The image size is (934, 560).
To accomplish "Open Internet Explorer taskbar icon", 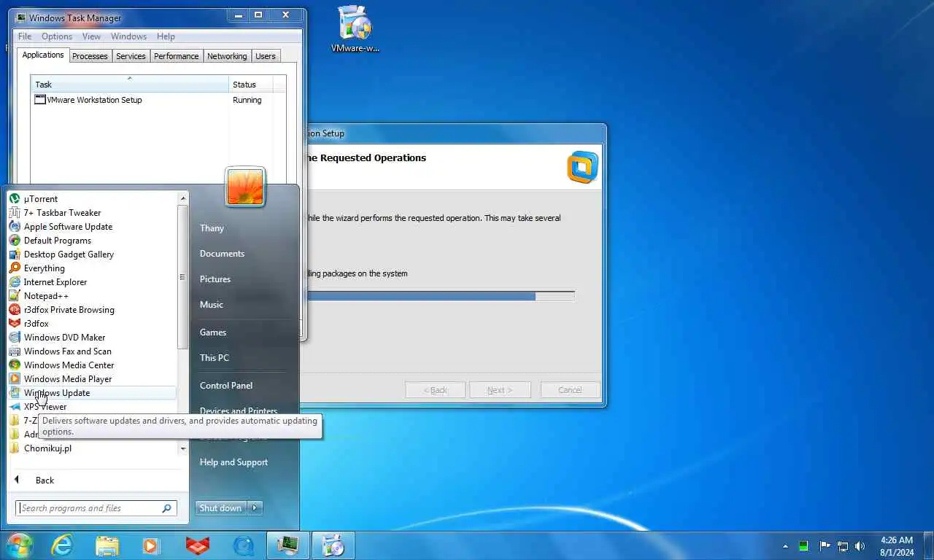I will (62, 545).
